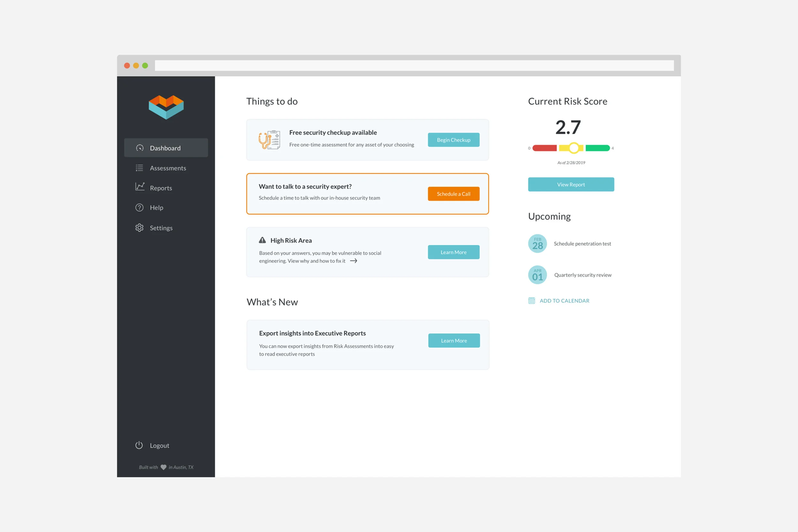Click the green segment of risk bar
This screenshot has height=532, width=798.
(598, 148)
